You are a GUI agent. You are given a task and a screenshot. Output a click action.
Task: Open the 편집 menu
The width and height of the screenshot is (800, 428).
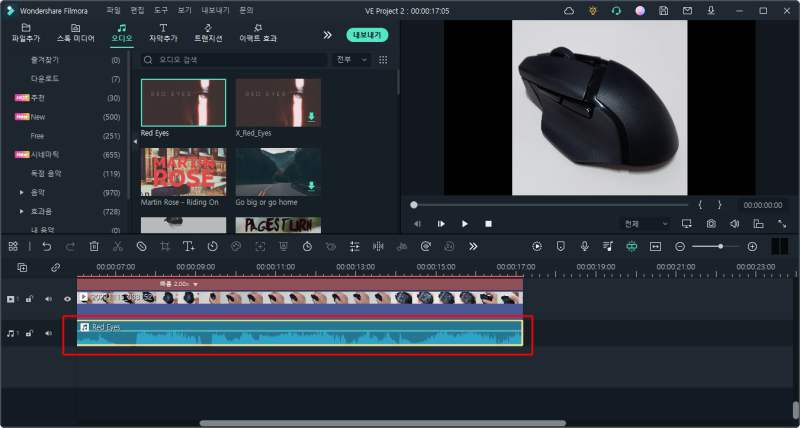[x=137, y=11]
